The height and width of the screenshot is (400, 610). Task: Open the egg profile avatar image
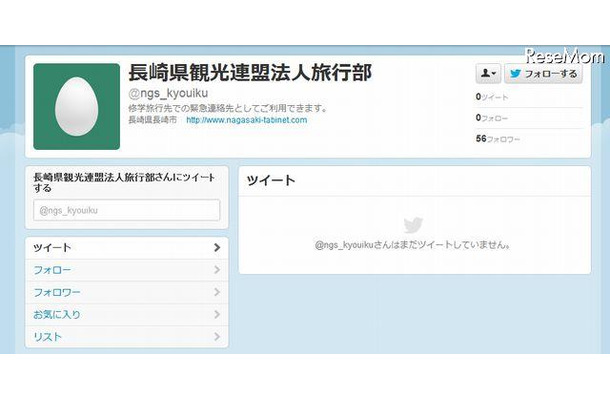pyautogui.click(x=77, y=107)
